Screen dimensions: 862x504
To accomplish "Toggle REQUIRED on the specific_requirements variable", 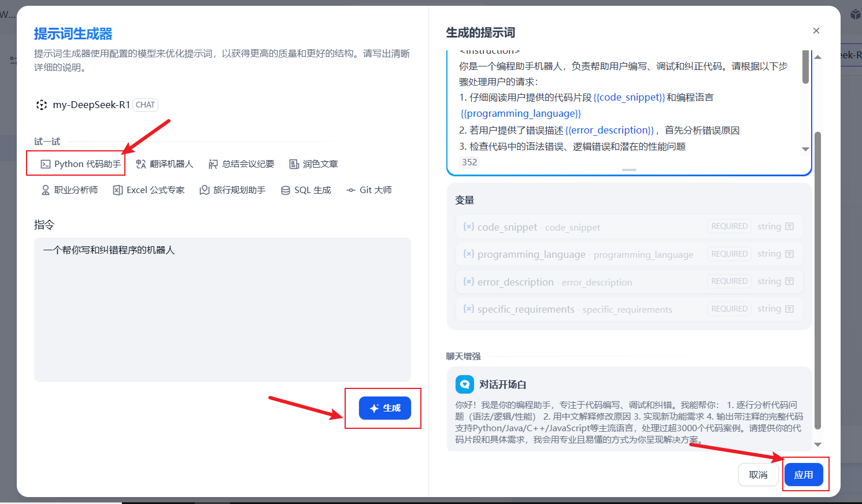I will pyautogui.click(x=729, y=308).
